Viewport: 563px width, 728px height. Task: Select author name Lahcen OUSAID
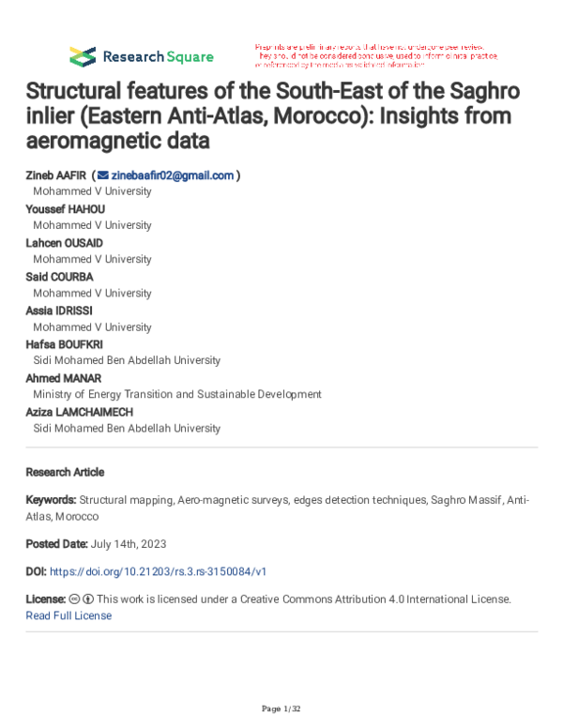point(65,243)
